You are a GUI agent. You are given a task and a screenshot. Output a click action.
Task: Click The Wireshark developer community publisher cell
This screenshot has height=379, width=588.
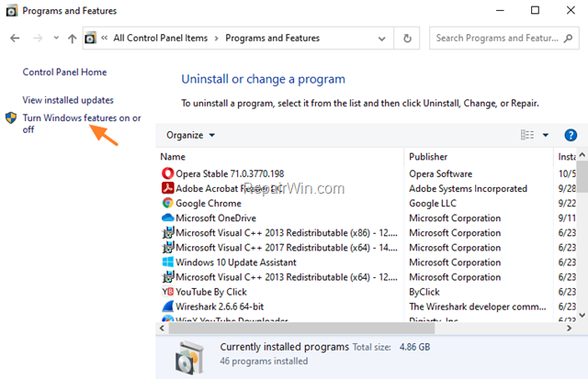click(x=478, y=307)
